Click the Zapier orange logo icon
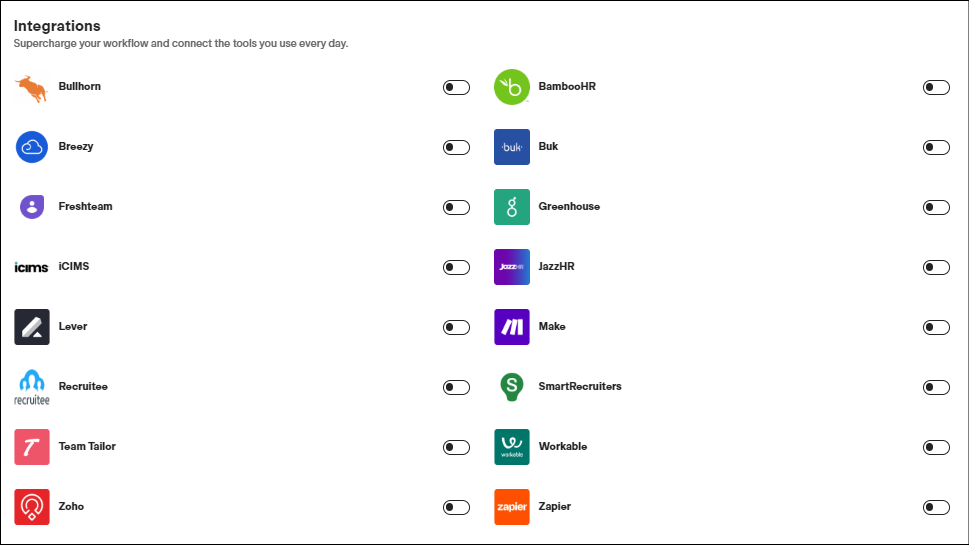 coord(512,507)
